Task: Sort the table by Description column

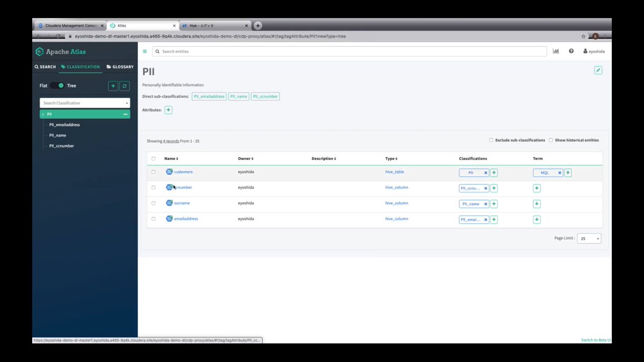Action: click(x=324, y=159)
